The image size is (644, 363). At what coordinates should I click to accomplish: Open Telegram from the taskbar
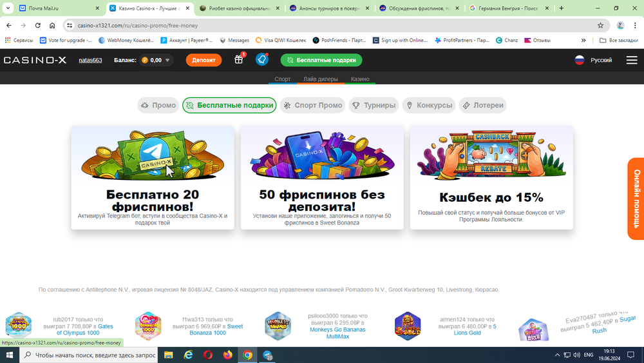267,355
